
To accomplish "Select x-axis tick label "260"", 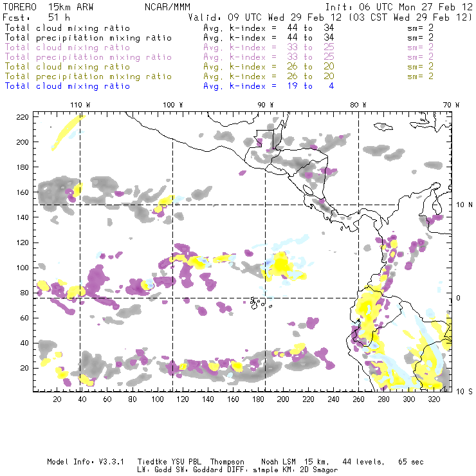I will 358,399.
